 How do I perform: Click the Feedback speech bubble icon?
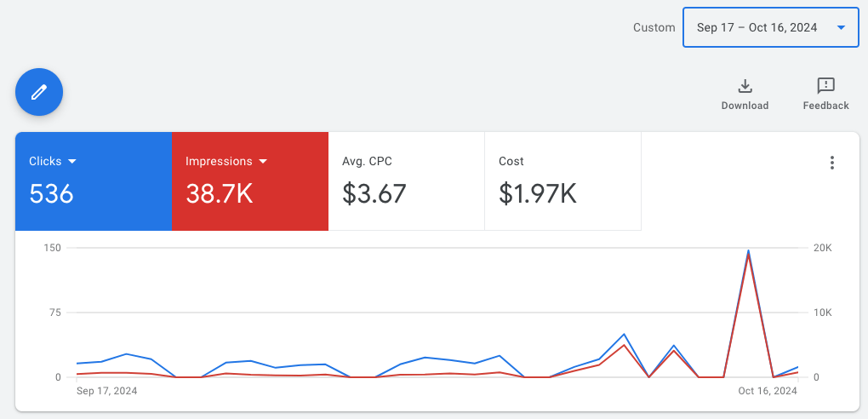825,86
